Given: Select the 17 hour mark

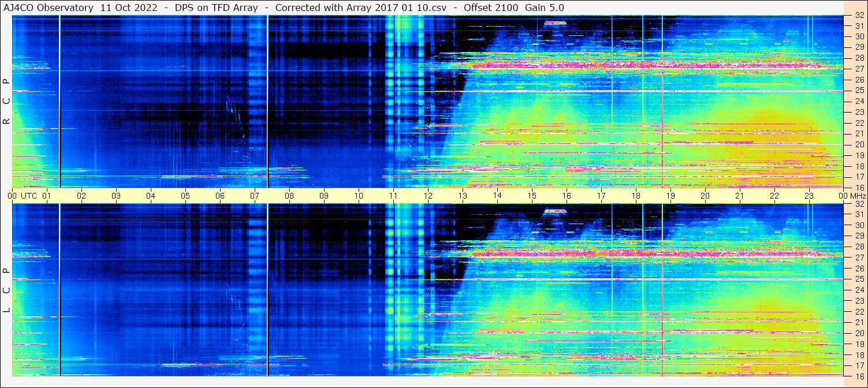Looking at the screenshot, I should click(x=601, y=196).
